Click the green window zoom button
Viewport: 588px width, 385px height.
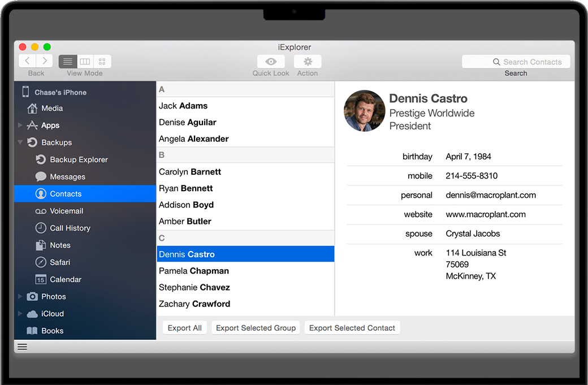[47, 47]
